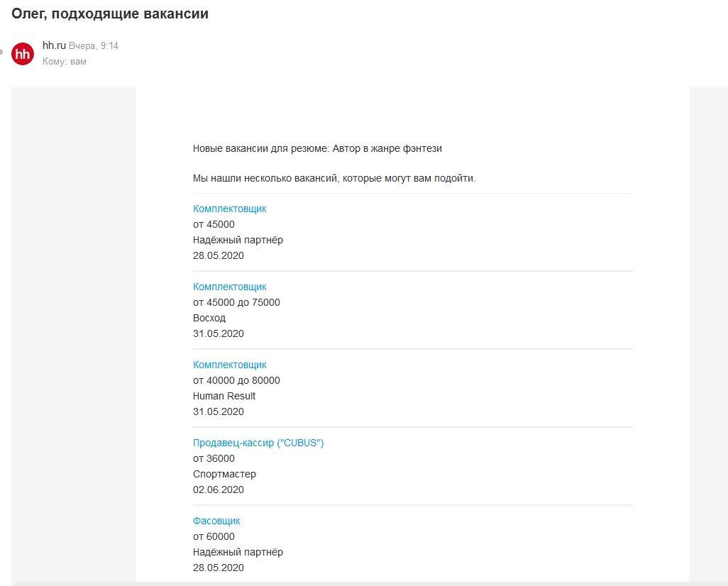Open the Комплектовщик vacancy from Восход

229,287
